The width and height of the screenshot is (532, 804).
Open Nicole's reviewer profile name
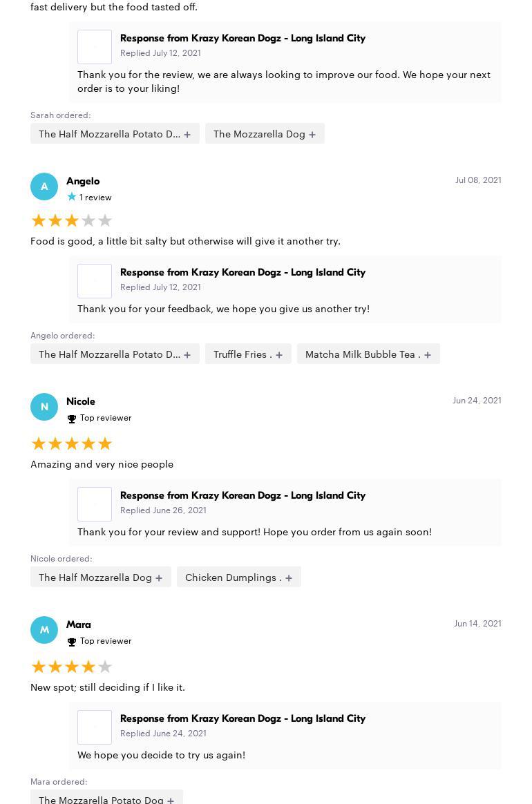pyautogui.click(x=81, y=401)
